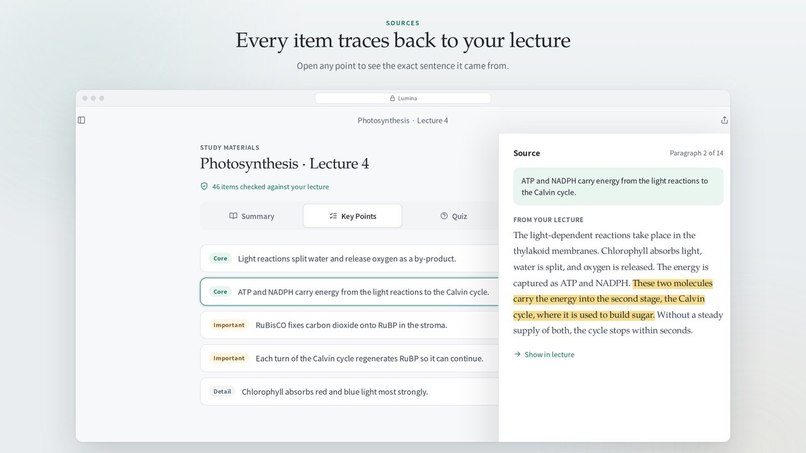Click the 46 items checked against your lecture text

tap(270, 187)
